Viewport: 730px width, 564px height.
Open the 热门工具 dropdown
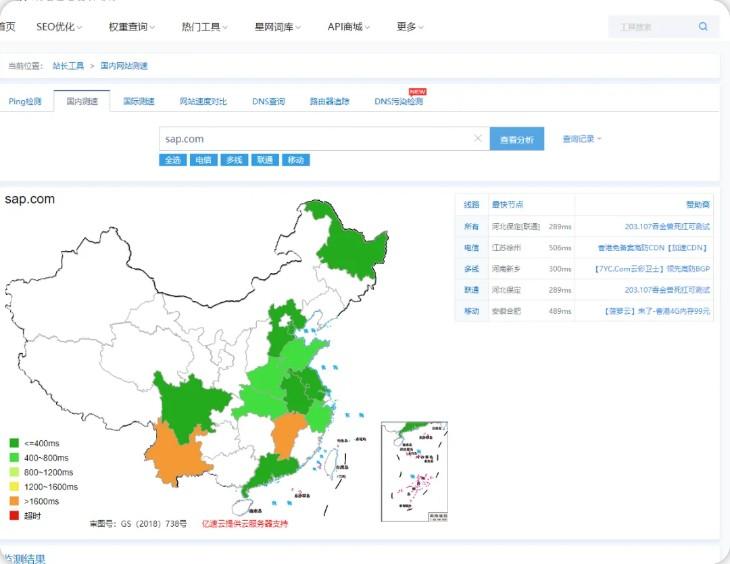[x=204, y=27]
